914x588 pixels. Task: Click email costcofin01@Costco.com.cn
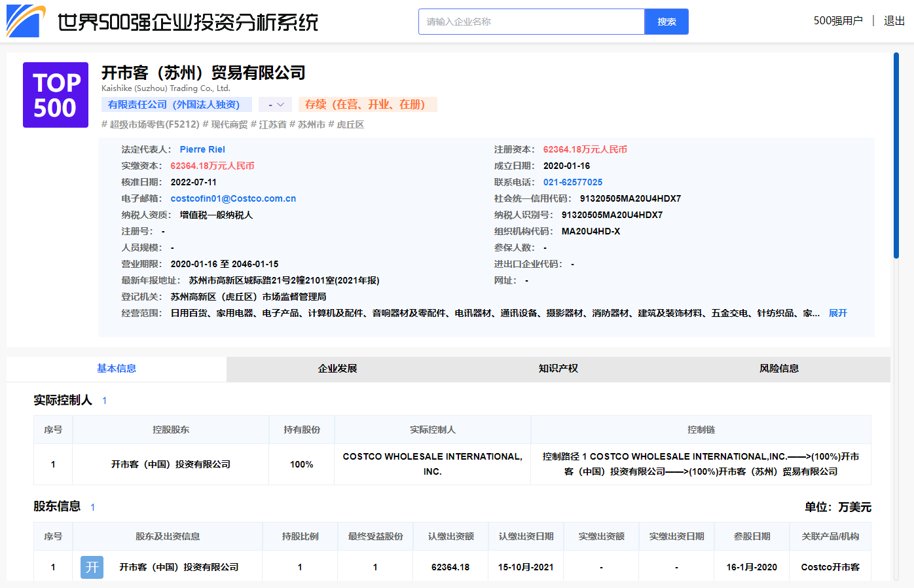point(233,198)
